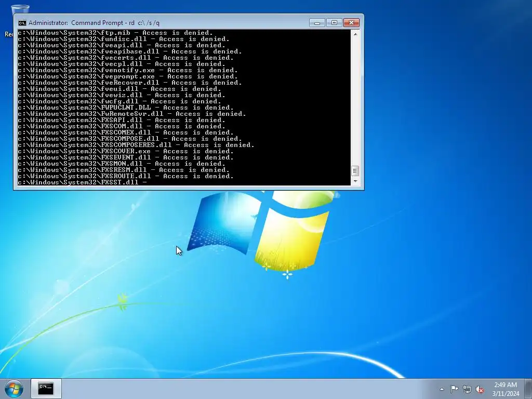Minimize the Command Prompt window
This screenshot has height=399, width=532.
click(317, 23)
